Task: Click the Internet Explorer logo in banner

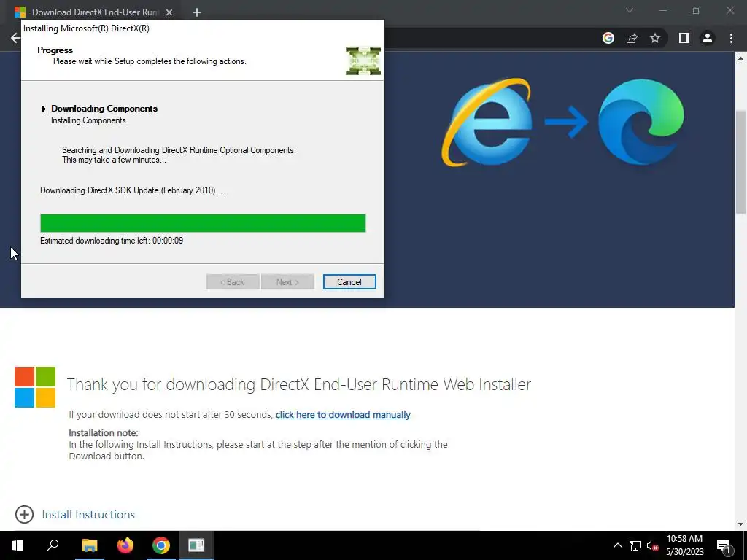Action: 487,122
